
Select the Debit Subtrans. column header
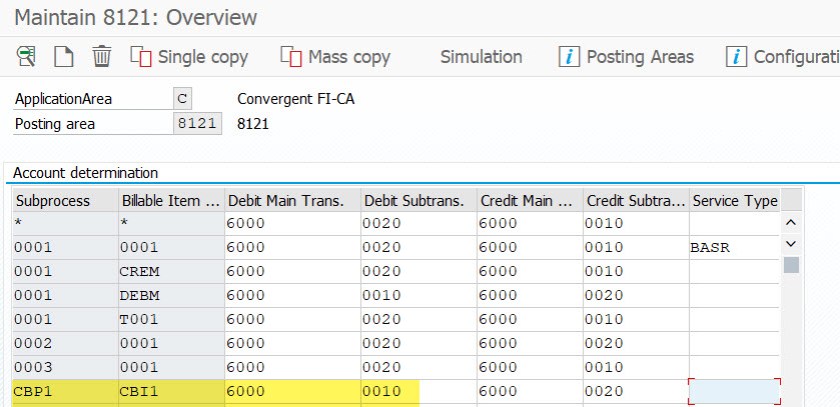419,200
